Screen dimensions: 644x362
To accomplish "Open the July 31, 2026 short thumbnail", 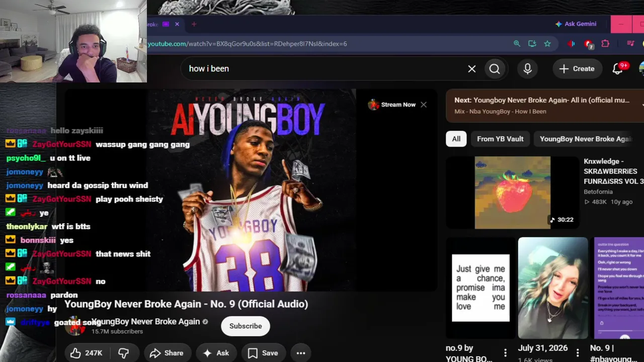I will (553, 288).
